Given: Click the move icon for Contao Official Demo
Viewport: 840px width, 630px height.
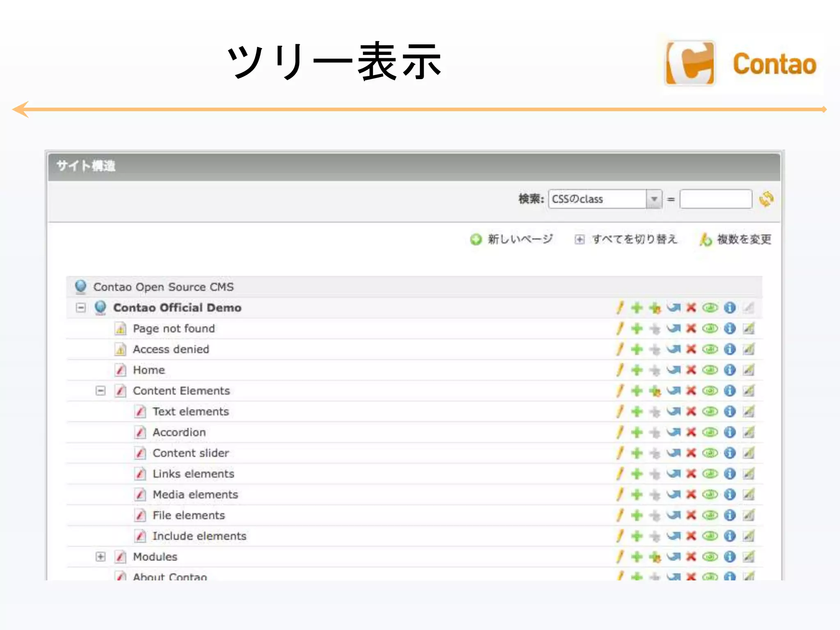Looking at the screenshot, I should point(673,308).
